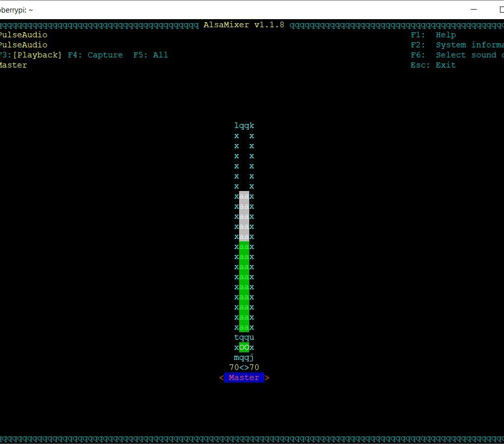Switch to F5 All view
The width and height of the screenshot is (504, 444).
point(151,55)
